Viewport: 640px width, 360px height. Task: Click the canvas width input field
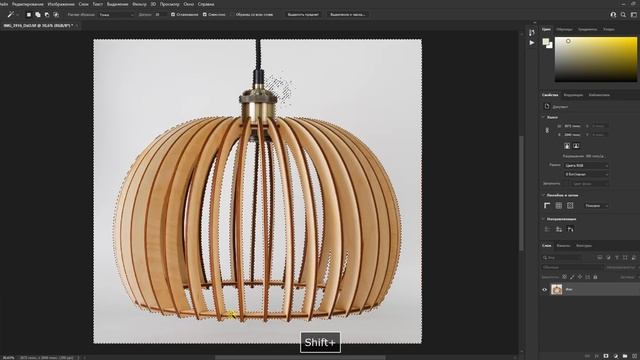tap(572, 126)
